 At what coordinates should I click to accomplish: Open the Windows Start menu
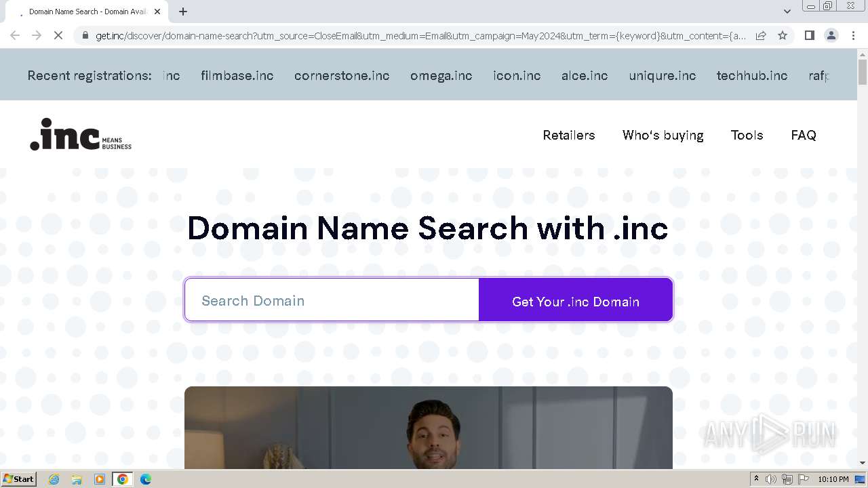pyautogui.click(x=19, y=479)
